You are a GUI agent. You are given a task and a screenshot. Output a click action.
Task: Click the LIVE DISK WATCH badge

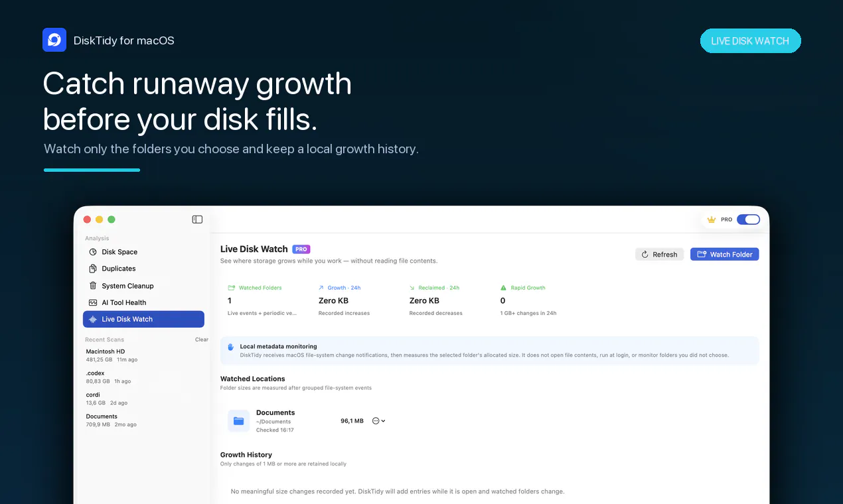click(x=750, y=40)
